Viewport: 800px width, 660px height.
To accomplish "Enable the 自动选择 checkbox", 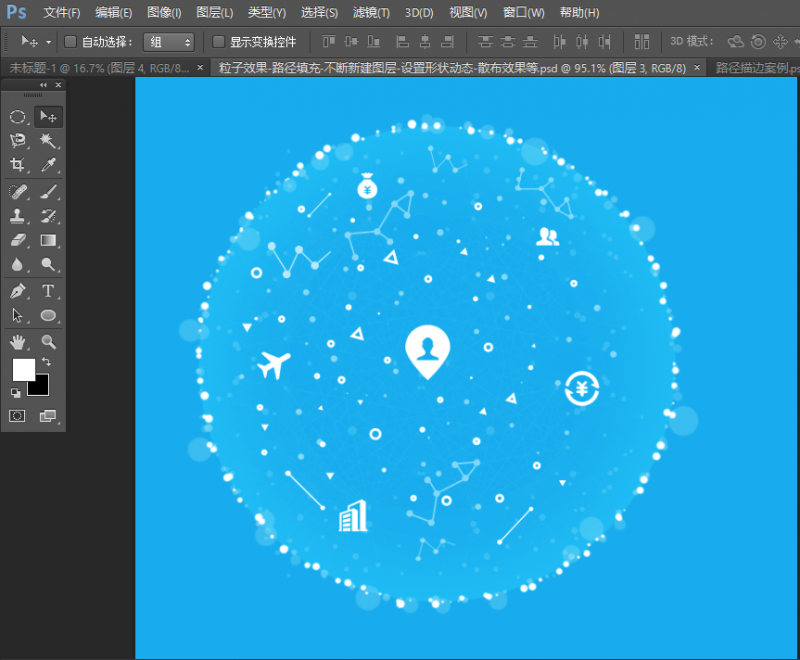I will pyautogui.click(x=70, y=42).
